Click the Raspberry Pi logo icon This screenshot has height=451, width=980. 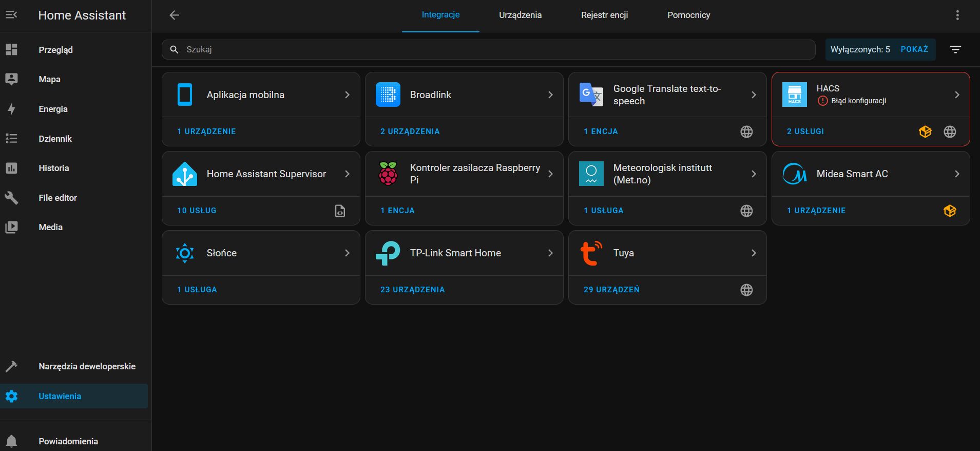388,174
